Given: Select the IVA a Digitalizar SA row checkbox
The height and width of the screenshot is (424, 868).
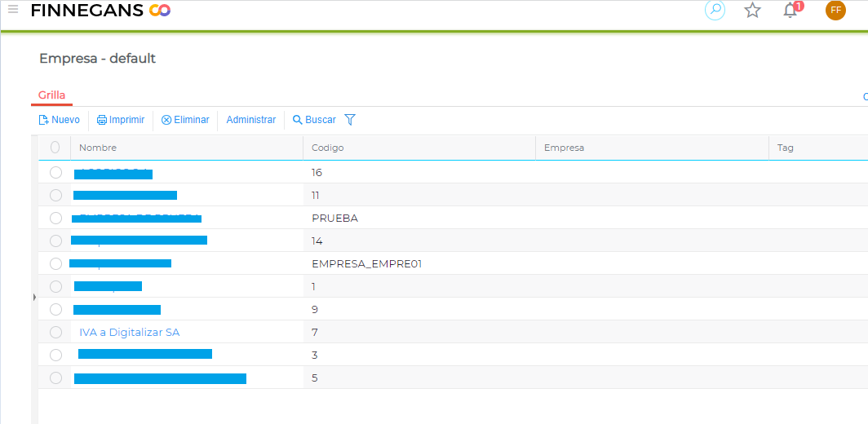Looking at the screenshot, I should coord(56,332).
